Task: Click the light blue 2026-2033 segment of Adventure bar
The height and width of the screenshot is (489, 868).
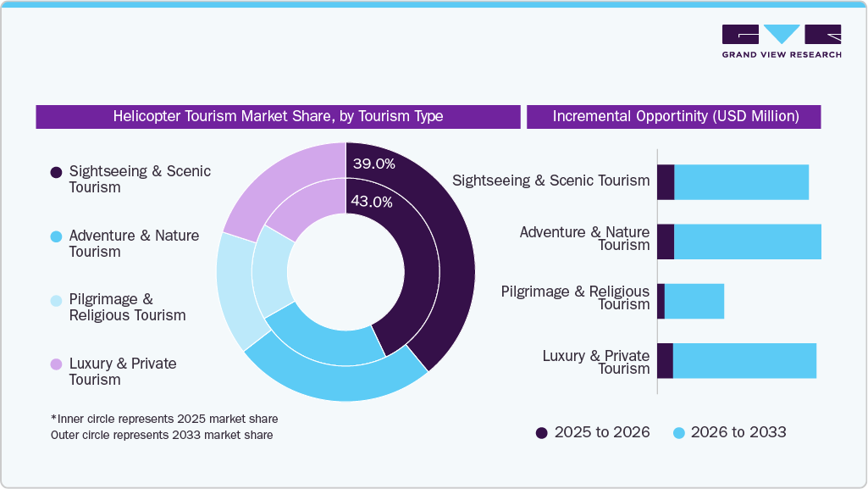Action: 748,242
